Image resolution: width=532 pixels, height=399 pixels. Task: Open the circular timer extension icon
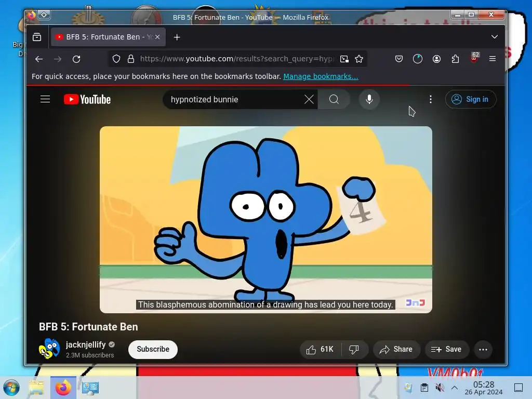click(x=418, y=59)
